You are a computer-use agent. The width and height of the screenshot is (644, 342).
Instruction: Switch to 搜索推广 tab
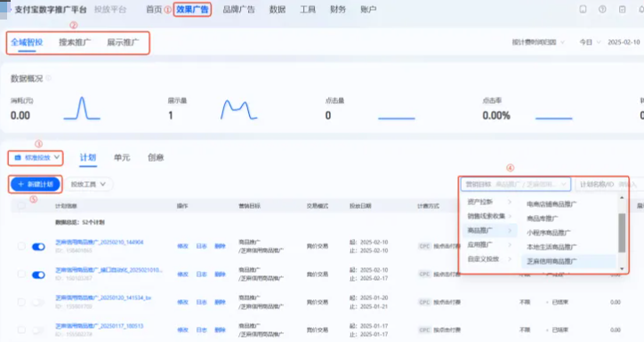[x=75, y=43]
